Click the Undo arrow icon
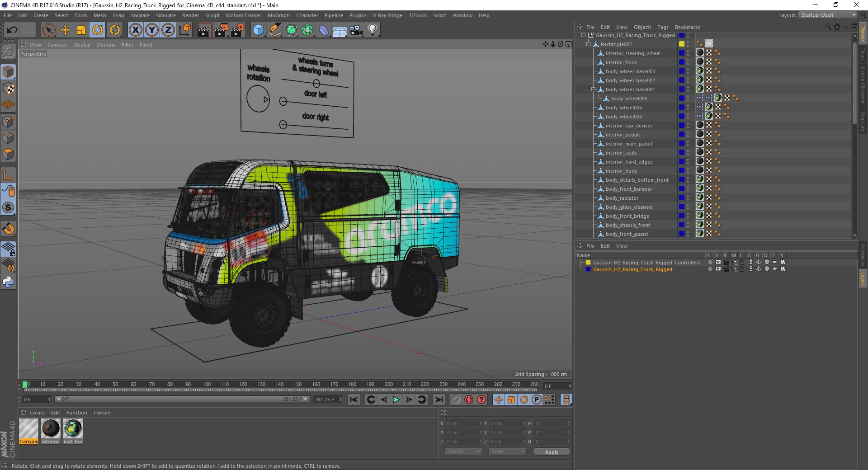Viewport: 868px width, 470px height. click(x=12, y=30)
